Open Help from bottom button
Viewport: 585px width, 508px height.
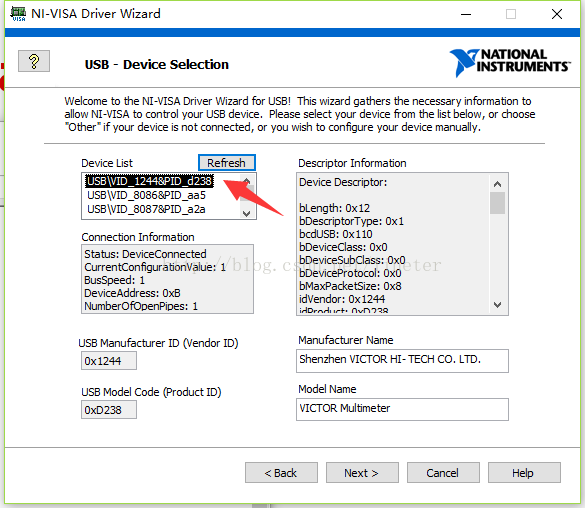524,473
